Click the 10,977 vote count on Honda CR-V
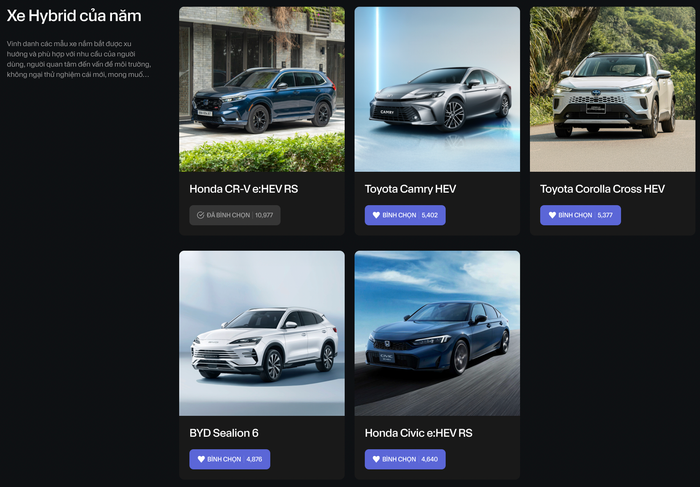700x487 pixels. 264,215
